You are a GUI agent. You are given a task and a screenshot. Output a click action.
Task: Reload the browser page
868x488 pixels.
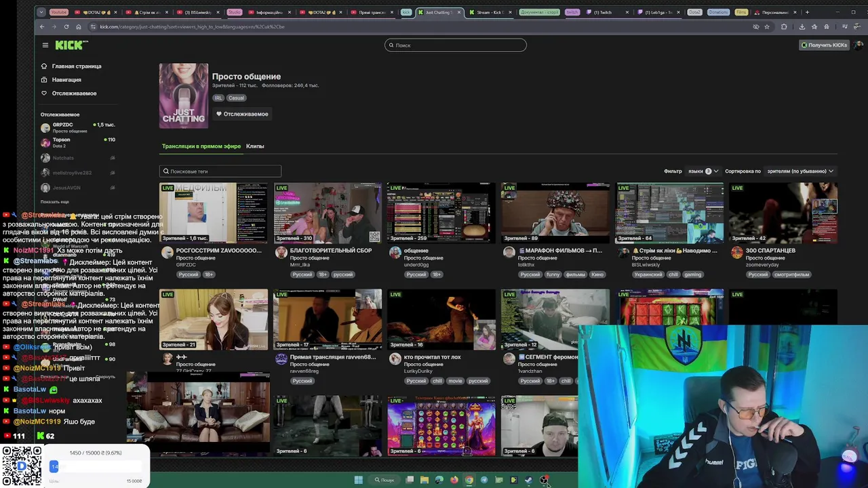point(66,26)
